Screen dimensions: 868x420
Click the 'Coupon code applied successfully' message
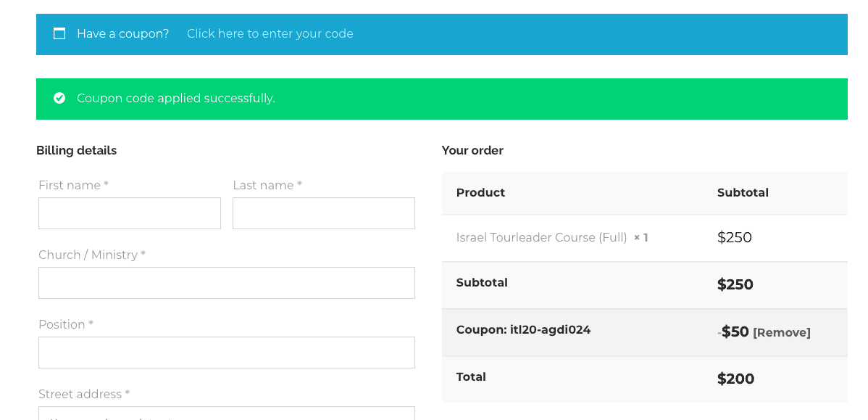[176, 98]
